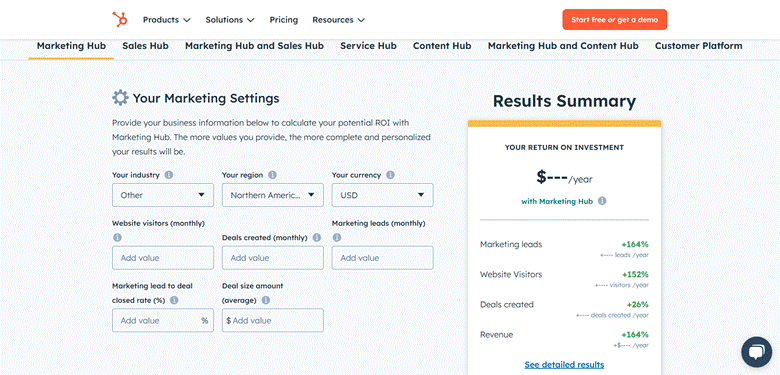Image resolution: width=780 pixels, height=375 pixels.
Task: Open the Your region dropdown
Action: (x=273, y=195)
